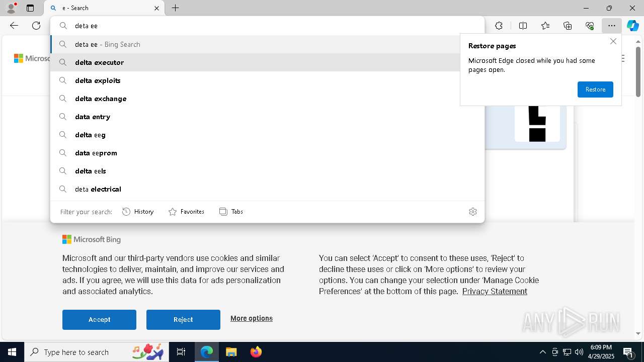Open the Copilot sidebar icon
Viewport: 644px width, 362px height.
(x=633, y=26)
